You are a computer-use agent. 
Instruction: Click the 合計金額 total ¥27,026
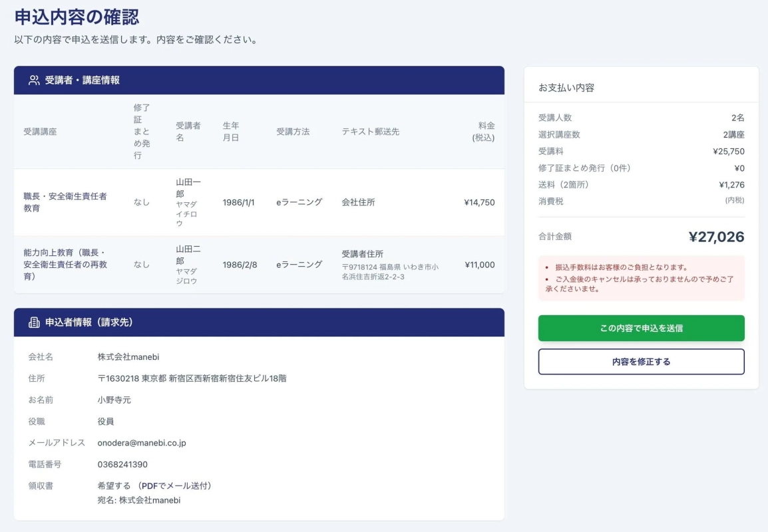click(719, 235)
